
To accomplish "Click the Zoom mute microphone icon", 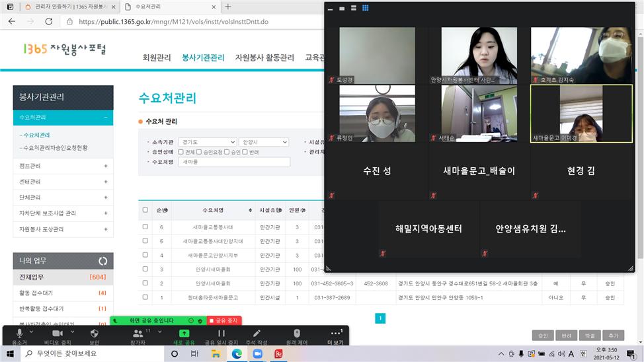I will [x=19, y=334].
